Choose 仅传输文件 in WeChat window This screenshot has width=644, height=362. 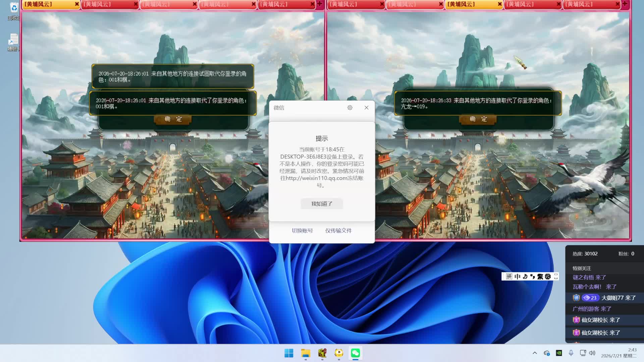(338, 231)
